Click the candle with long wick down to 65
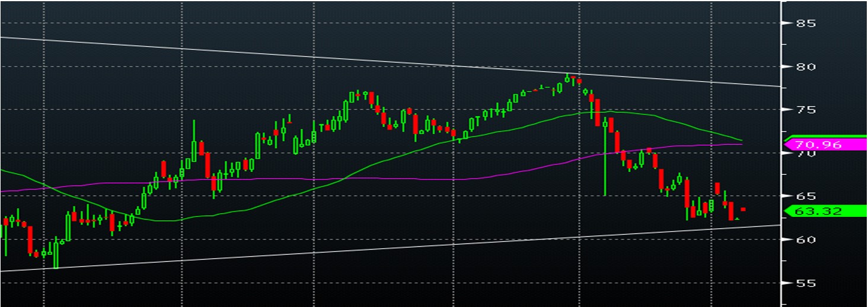This screenshot has width=868, height=307. 605,154
